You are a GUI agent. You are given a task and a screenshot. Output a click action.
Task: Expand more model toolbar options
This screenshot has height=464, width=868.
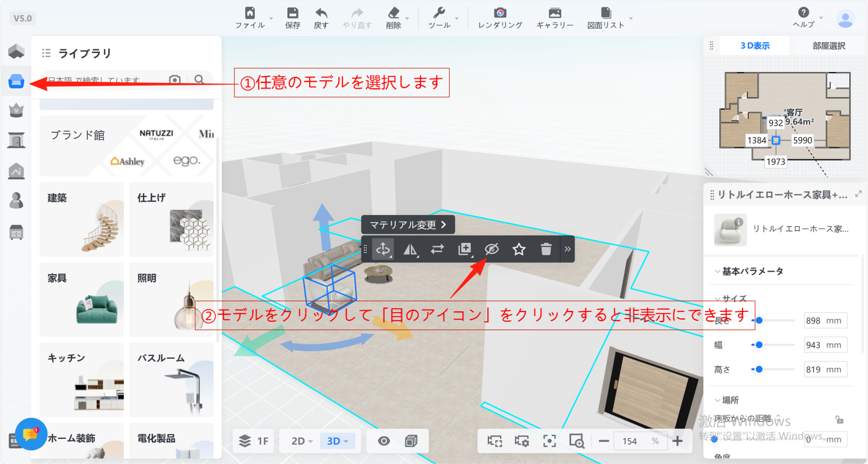(568, 249)
